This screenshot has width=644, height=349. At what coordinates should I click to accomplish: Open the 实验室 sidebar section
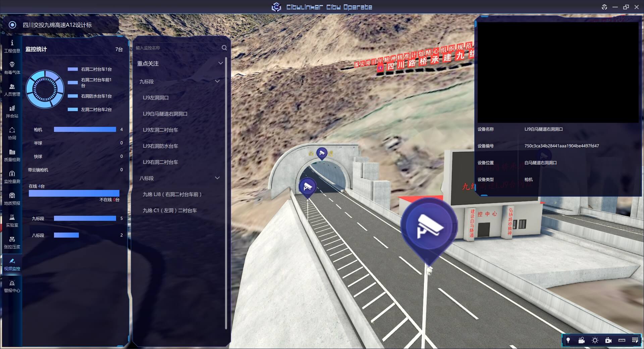point(12,221)
